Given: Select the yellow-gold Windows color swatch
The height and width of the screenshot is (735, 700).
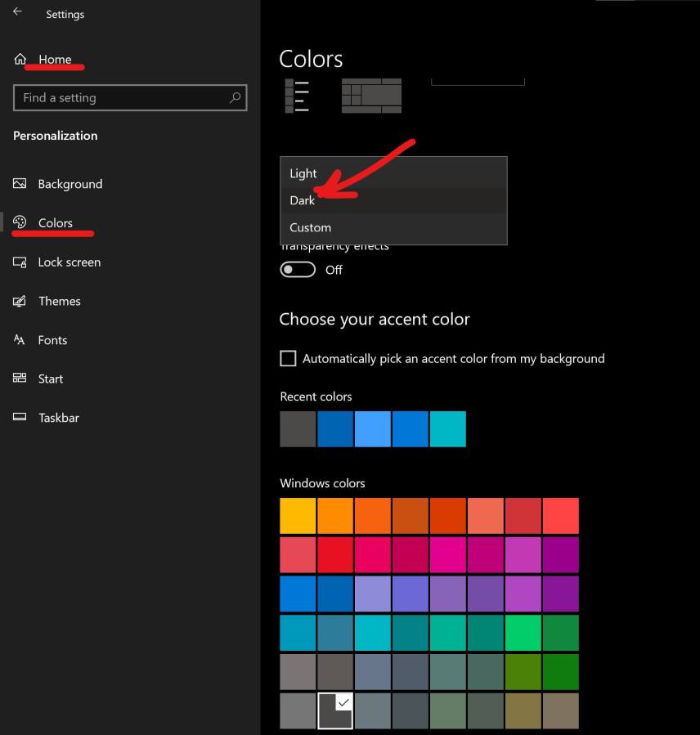Looking at the screenshot, I should (298, 516).
